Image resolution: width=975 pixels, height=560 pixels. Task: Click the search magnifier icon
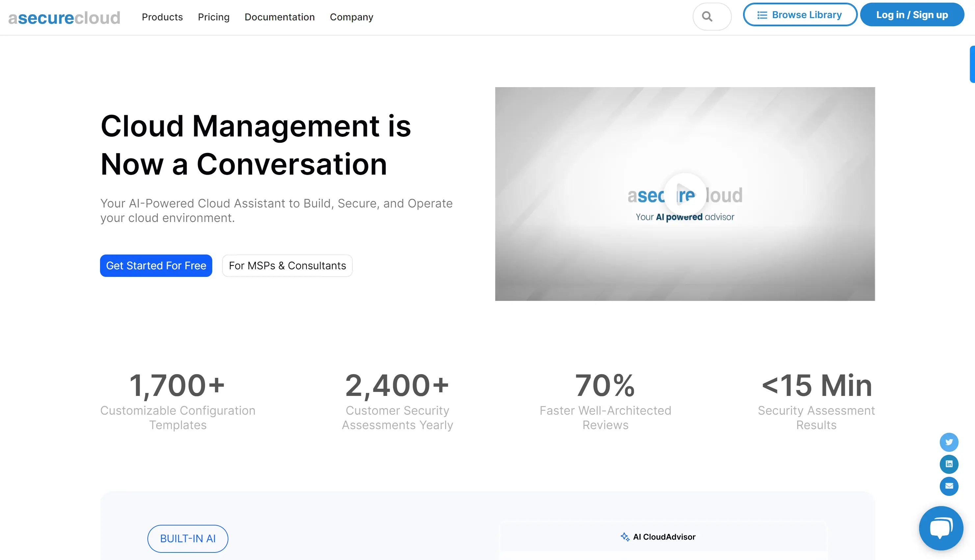pyautogui.click(x=707, y=16)
